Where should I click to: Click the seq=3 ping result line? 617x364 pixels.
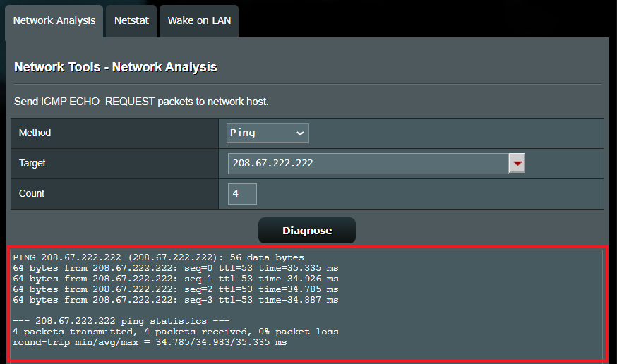(176, 300)
